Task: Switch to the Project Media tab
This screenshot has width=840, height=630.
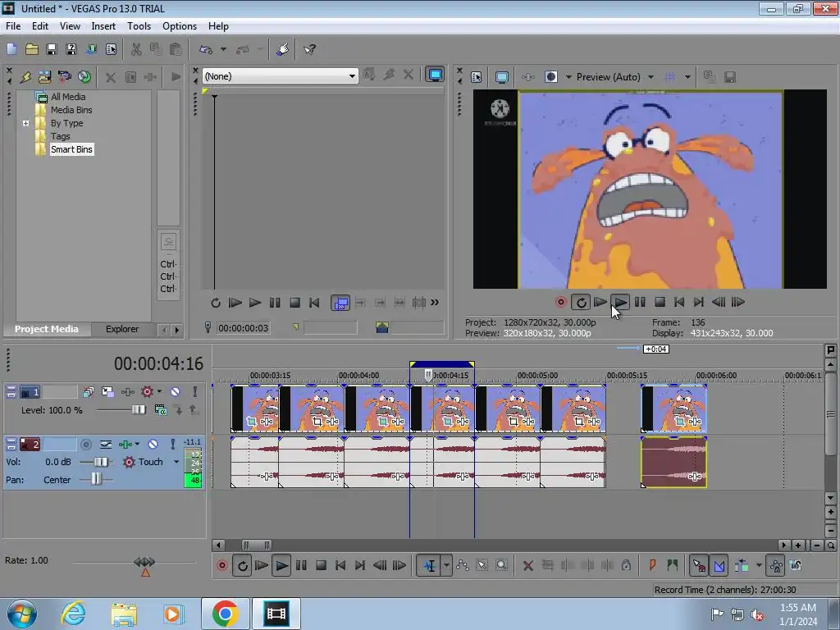Action: (x=46, y=329)
